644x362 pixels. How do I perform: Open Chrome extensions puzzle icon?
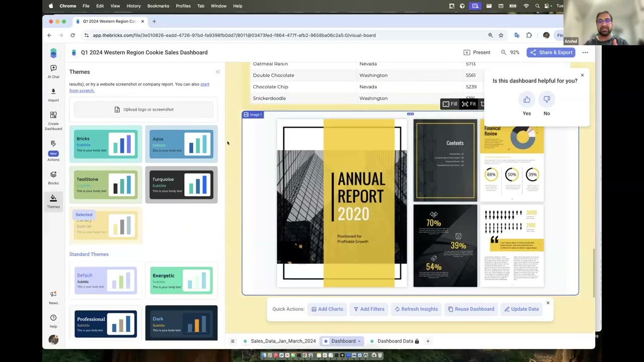coord(529,35)
